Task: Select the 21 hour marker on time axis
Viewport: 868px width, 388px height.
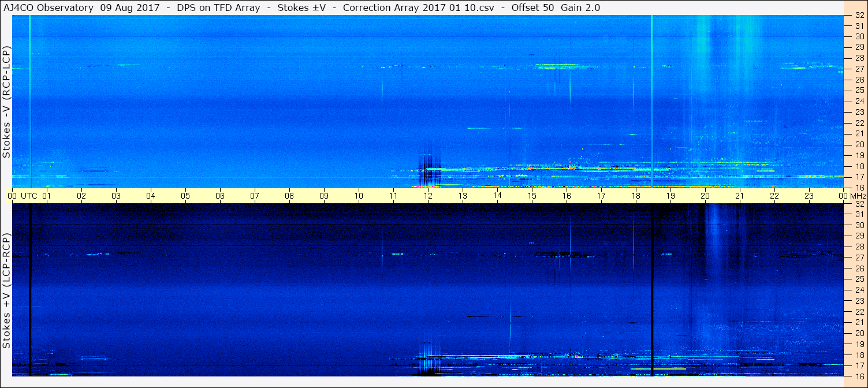Action: [x=740, y=196]
